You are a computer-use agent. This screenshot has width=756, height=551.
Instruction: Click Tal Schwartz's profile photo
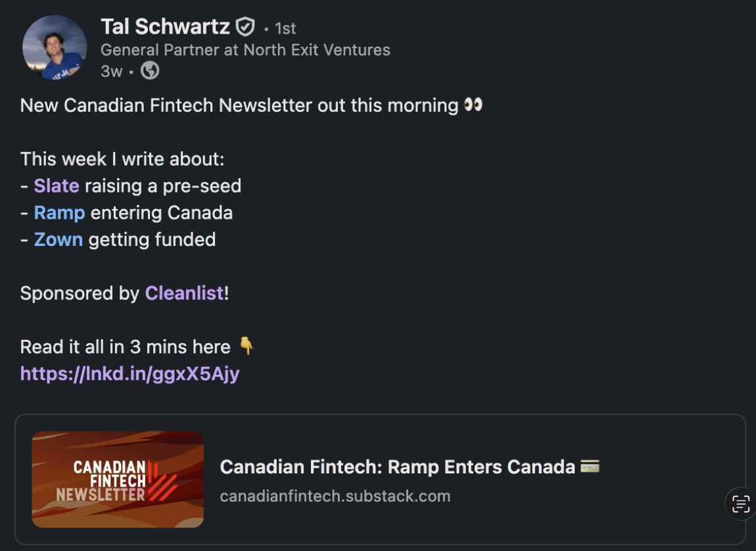coord(55,47)
